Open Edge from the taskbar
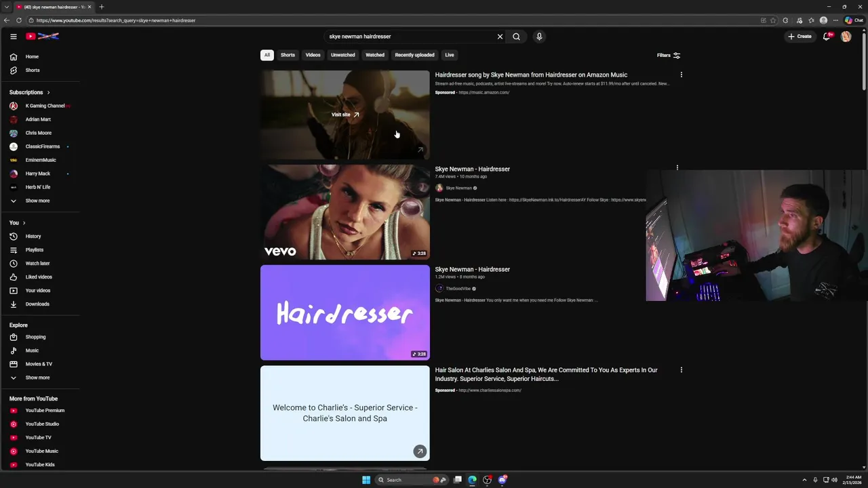Screen dimensions: 868x488 473,480
